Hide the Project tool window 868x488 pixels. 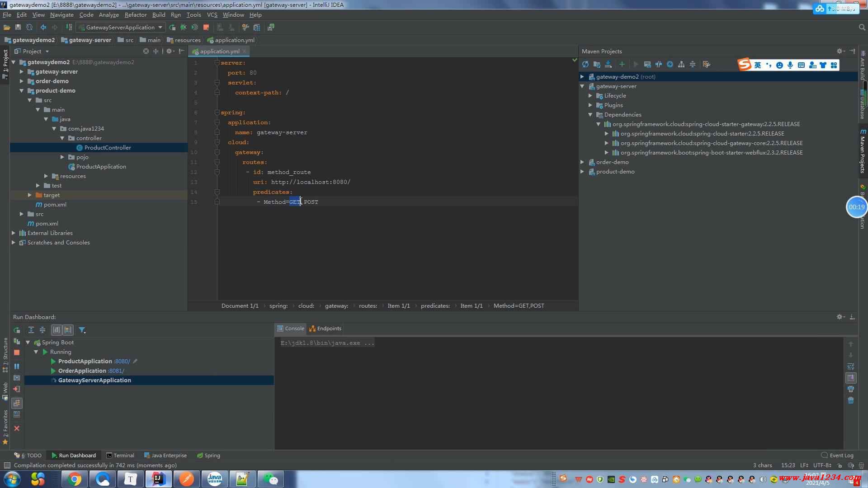pos(181,51)
